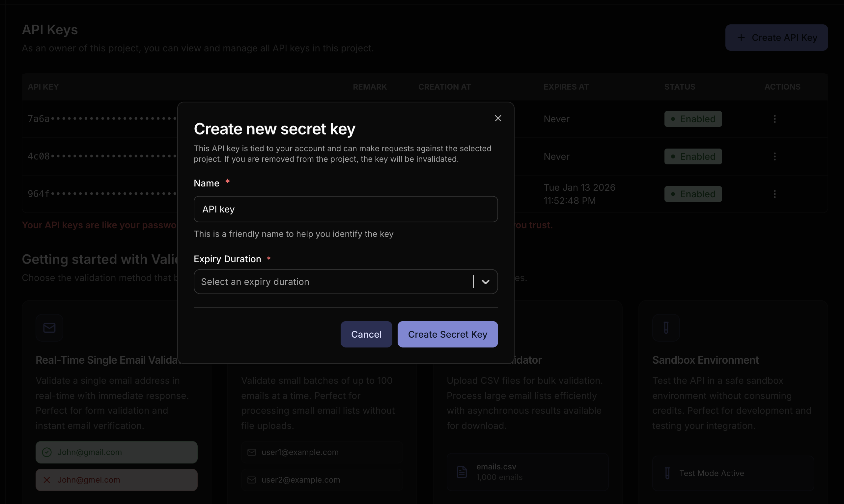Click the red X icon beside John@gmel.com
The image size is (844, 504).
47,480
